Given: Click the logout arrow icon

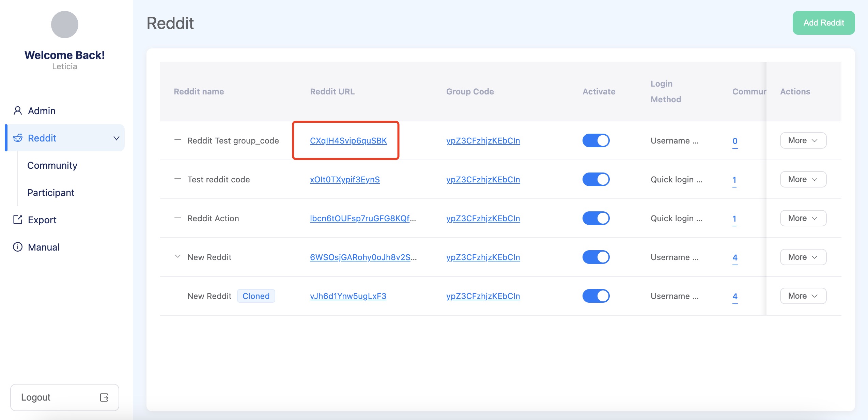Looking at the screenshot, I should [x=104, y=397].
